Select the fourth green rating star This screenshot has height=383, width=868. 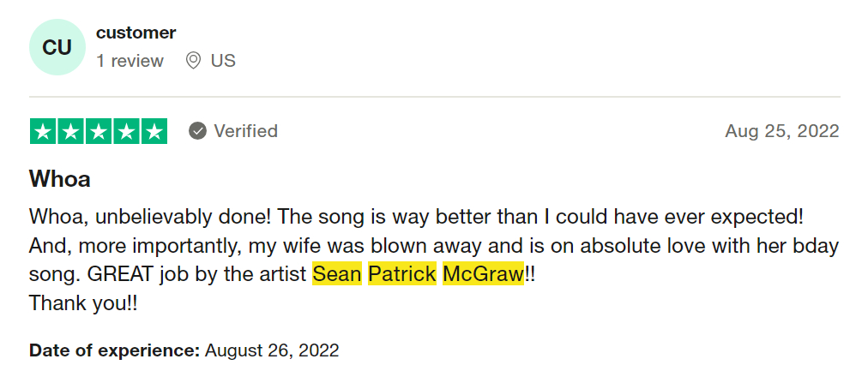126,131
